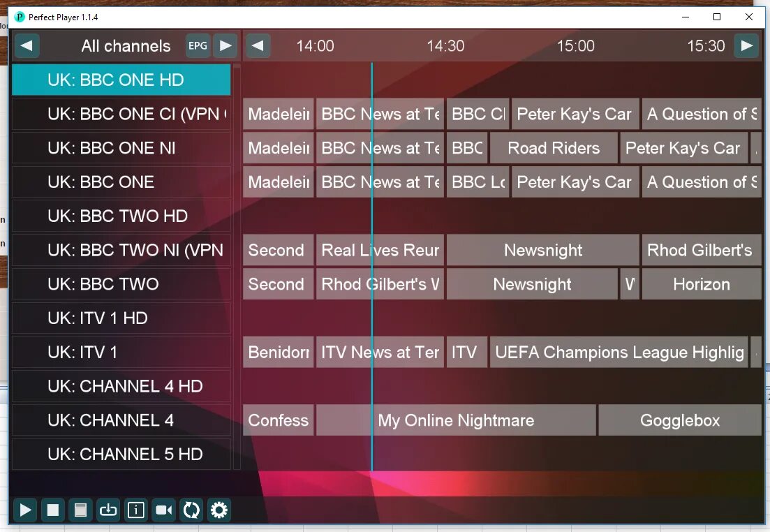This screenshot has height=532, width=770.
Task: Click Newsnight on BBC TWO row
Action: (532, 284)
